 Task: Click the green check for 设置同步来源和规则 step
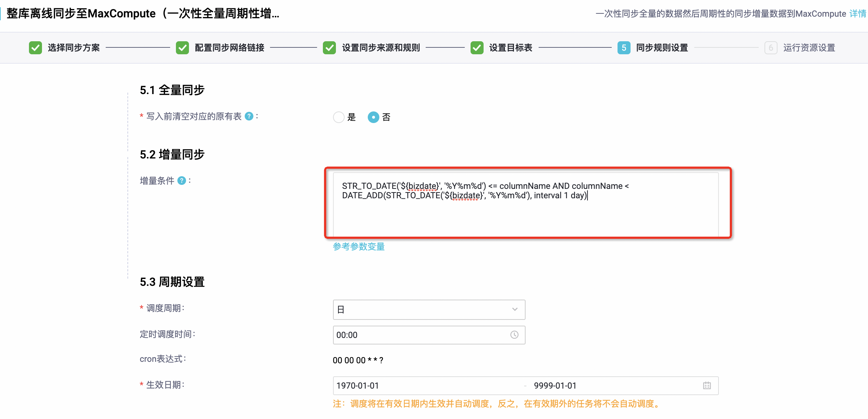(329, 48)
